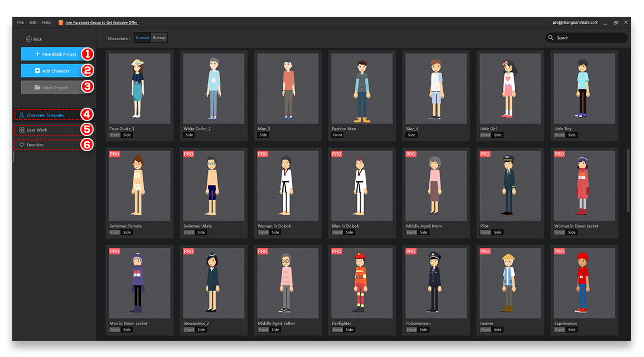644x357 pixels.
Task: Open the File menu
Action: [20, 22]
